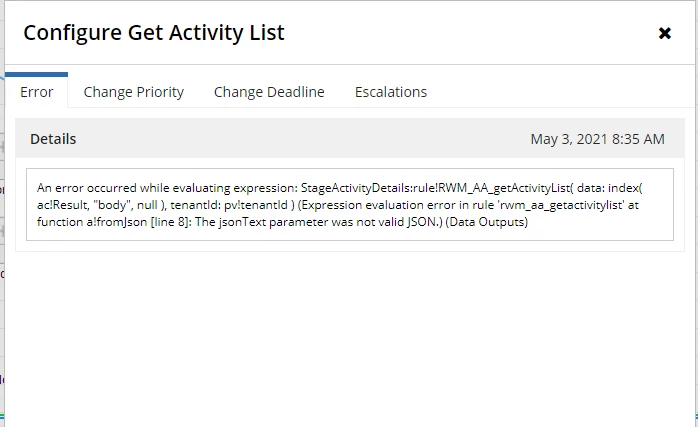698x427 pixels.
Task: Click the gray Details header bar
Action: point(349,138)
